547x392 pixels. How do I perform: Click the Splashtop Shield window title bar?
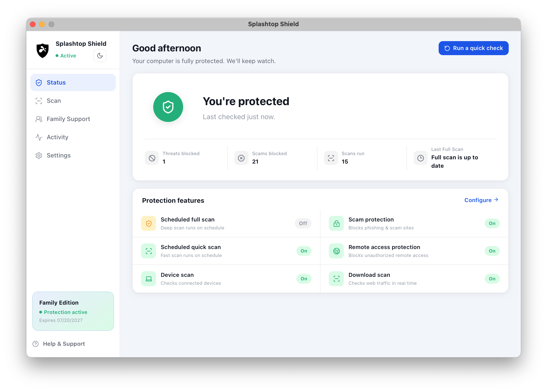click(273, 24)
